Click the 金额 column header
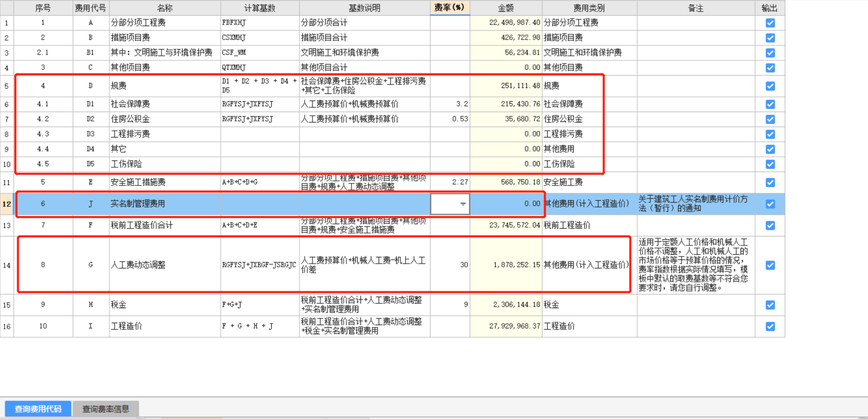Viewport: 868px width, 419px height. (506, 8)
